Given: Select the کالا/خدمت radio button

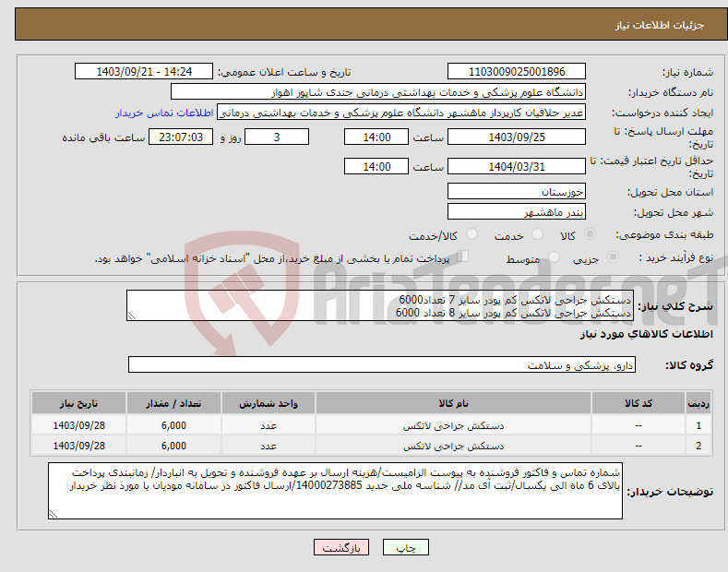Looking at the screenshot, I should 471,234.
